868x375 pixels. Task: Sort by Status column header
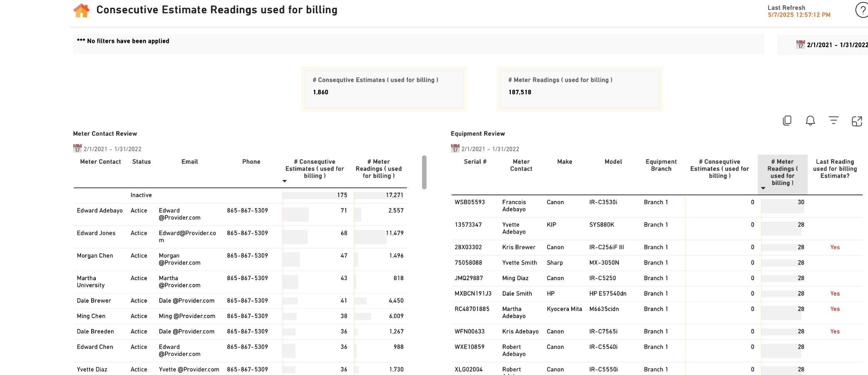click(141, 162)
